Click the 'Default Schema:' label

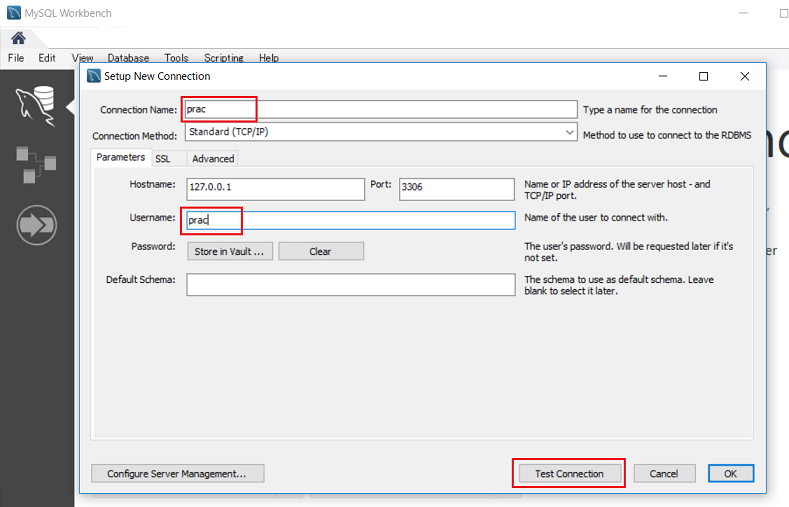[140, 279]
